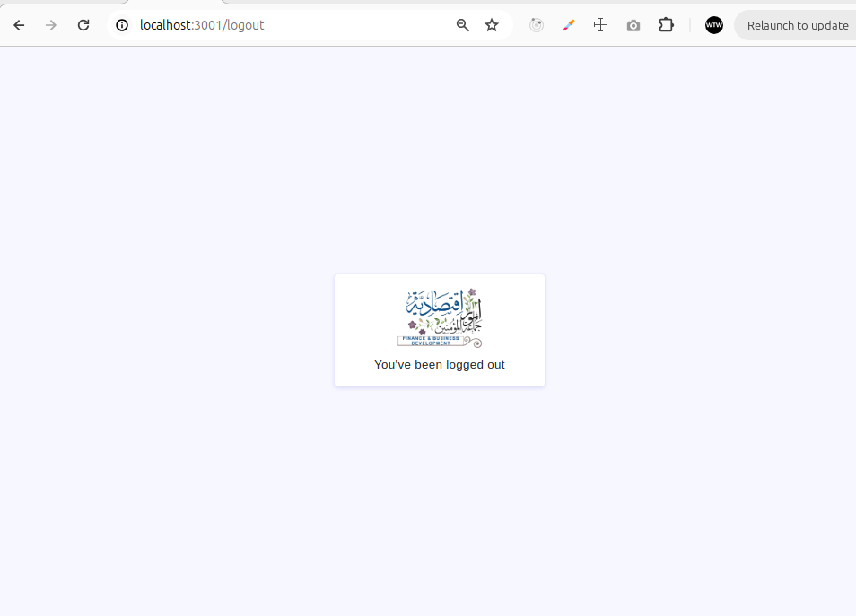Reload the logout page

[x=83, y=25]
